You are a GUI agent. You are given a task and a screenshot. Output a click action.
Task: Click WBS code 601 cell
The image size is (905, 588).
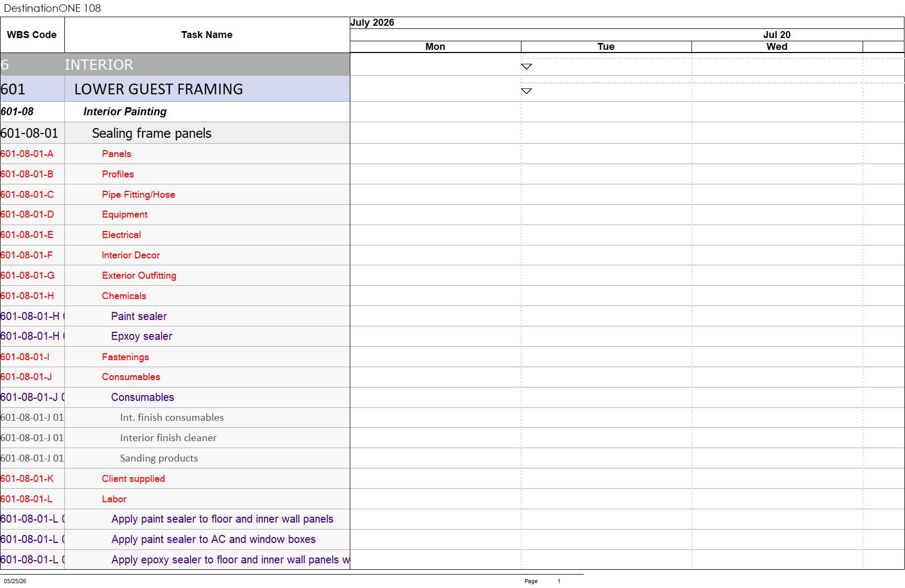[x=32, y=89]
